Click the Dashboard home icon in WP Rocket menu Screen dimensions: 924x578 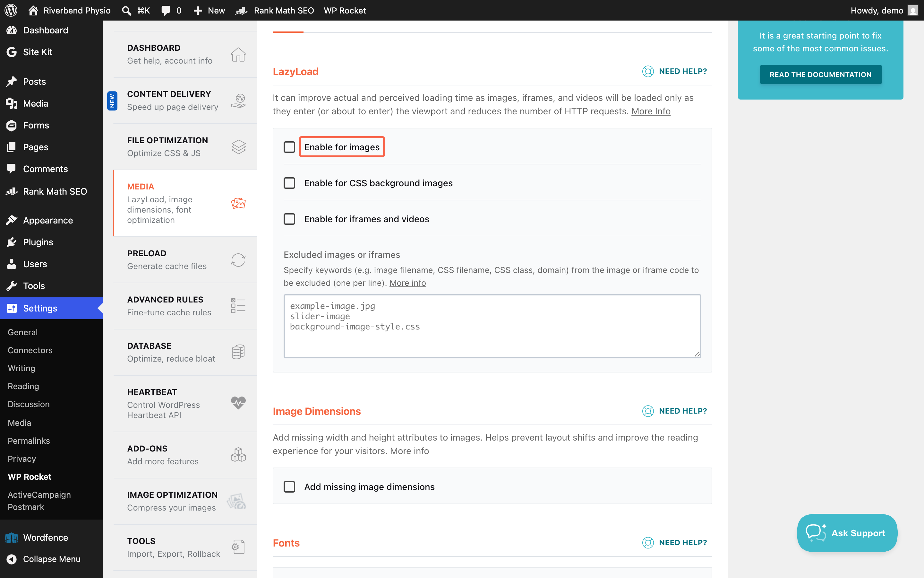(238, 54)
